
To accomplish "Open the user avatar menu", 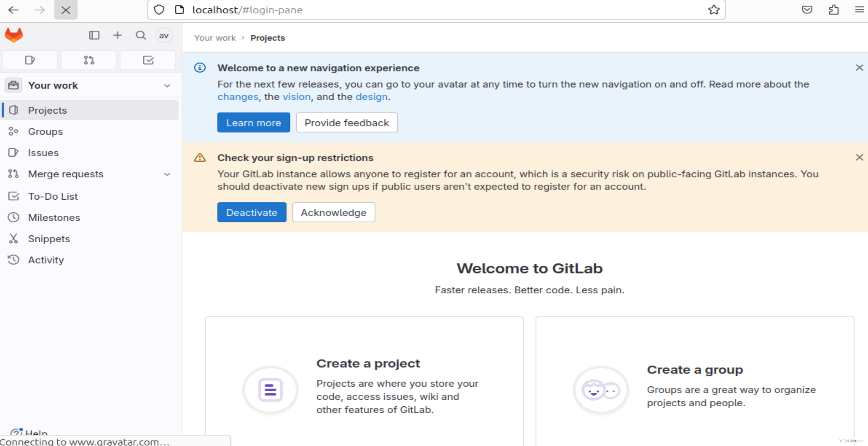I will [x=164, y=35].
